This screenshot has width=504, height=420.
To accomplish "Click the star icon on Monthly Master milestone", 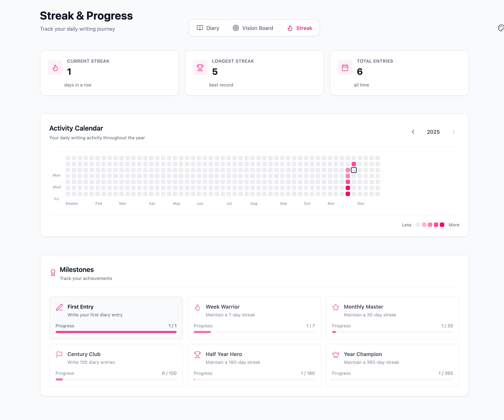I will tap(336, 307).
